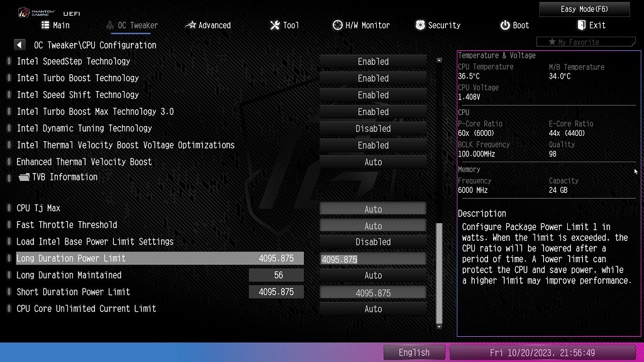The width and height of the screenshot is (644, 362).
Task: Open CPU Tj Max Auto dropdown
Action: pos(373,209)
